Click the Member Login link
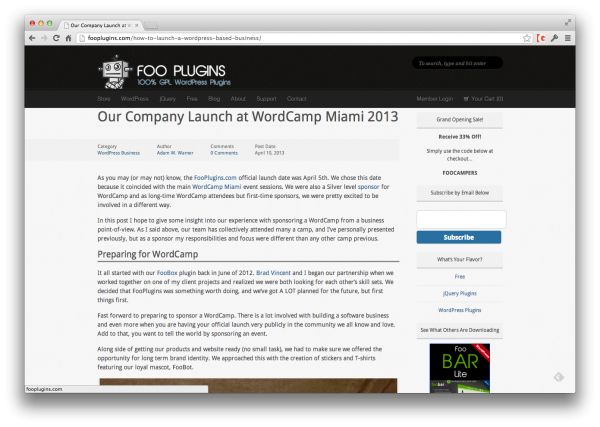This screenshot has height=427, width=600. (x=435, y=99)
